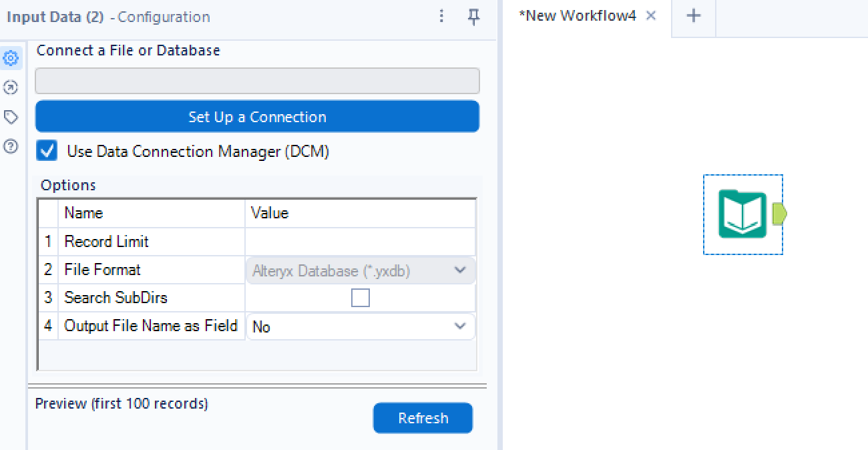Screen dimensions: 868x450
Task: Close the New Workflow4 tab
Action: point(651,15)
